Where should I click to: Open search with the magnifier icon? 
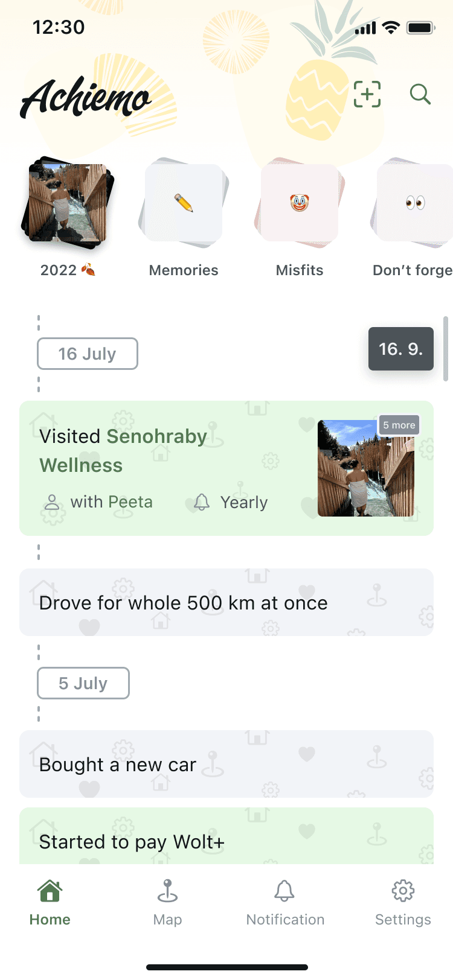(x=420, y=95)
